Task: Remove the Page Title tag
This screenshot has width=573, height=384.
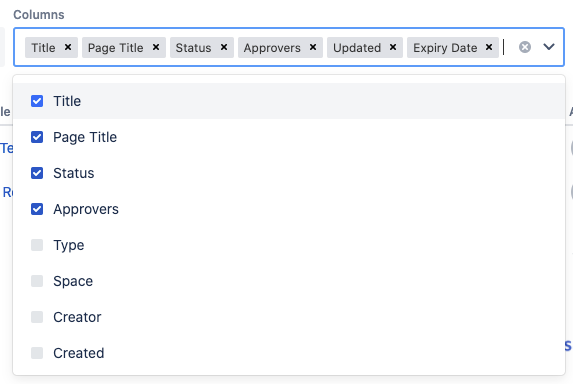Action: tap(156, 47)
